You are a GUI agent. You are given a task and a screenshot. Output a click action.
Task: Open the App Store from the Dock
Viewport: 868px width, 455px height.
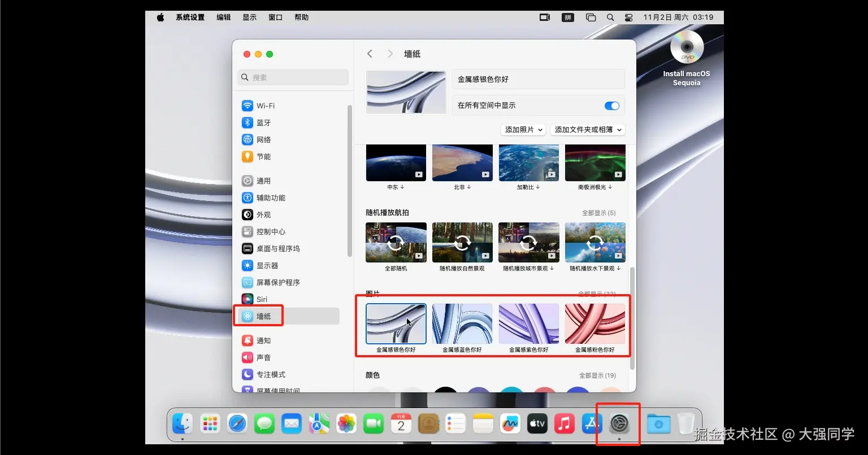point(592,423)
